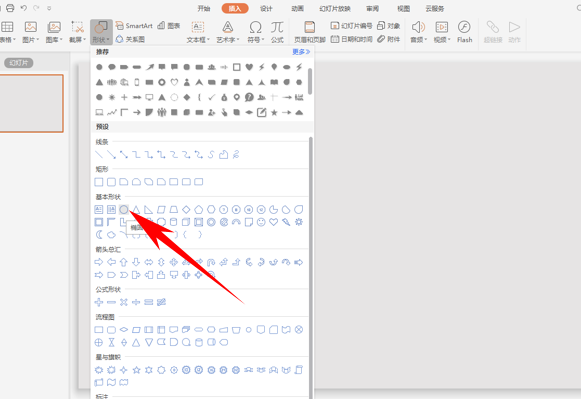Choose the multiply sign in 公式形状
This screenshot has height=399, width=581.
pos(124,302)
